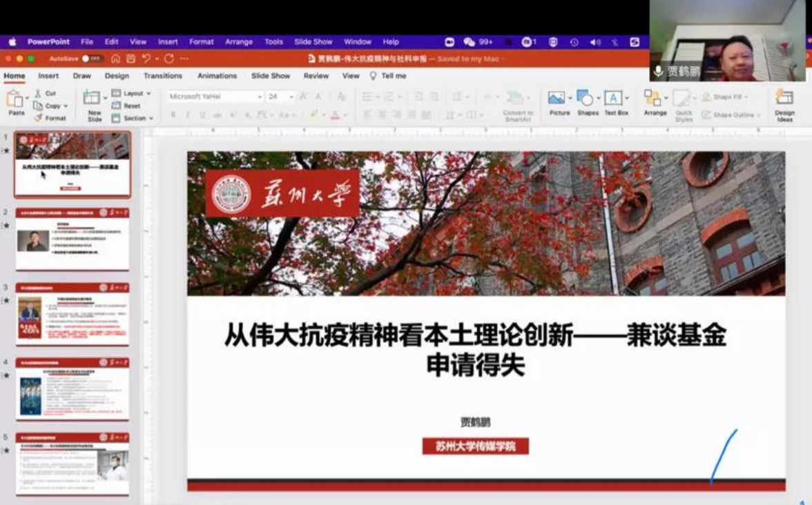Open Design Ideas pane
This screenshot has width=812, height=505.
click(x=784, y=99)
